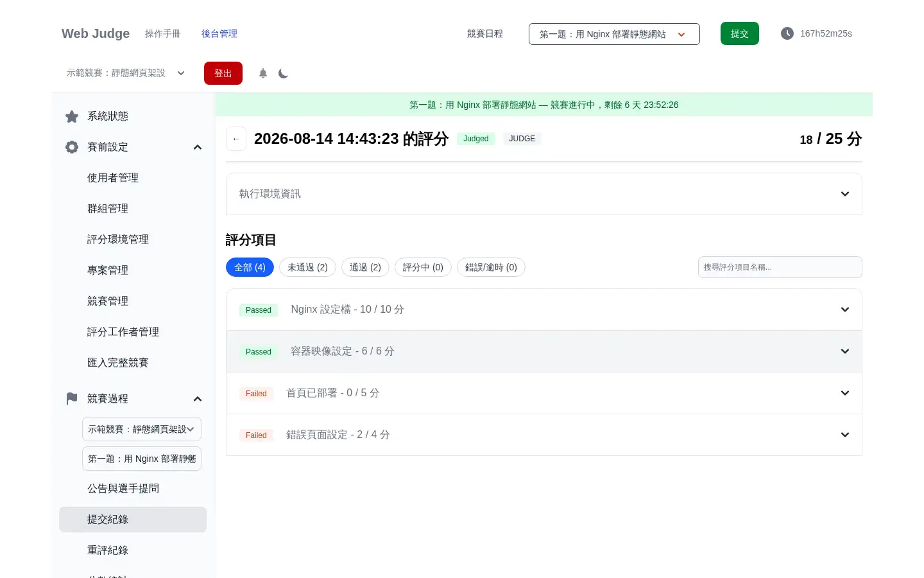Collapse the 競賽過程 section chevron

[198, 399]
